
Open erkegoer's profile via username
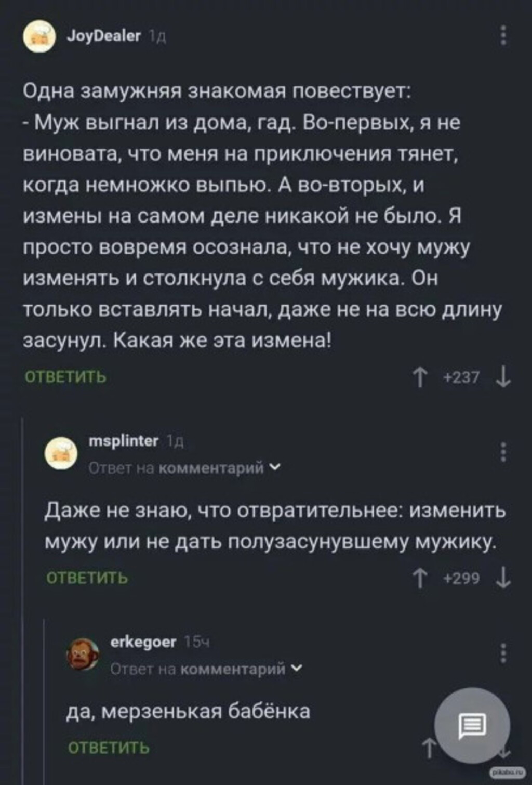(143, 642)
